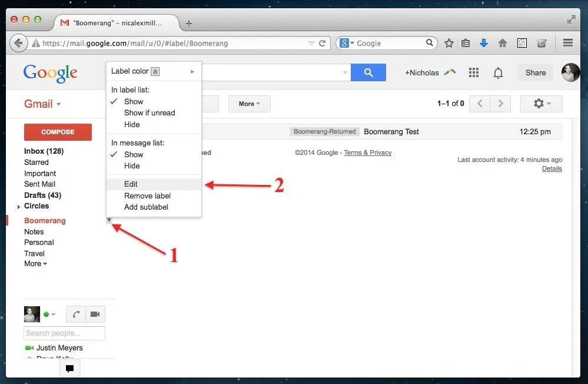
Task: Click the site security warning icon in address bar
Action: (36, 43)
